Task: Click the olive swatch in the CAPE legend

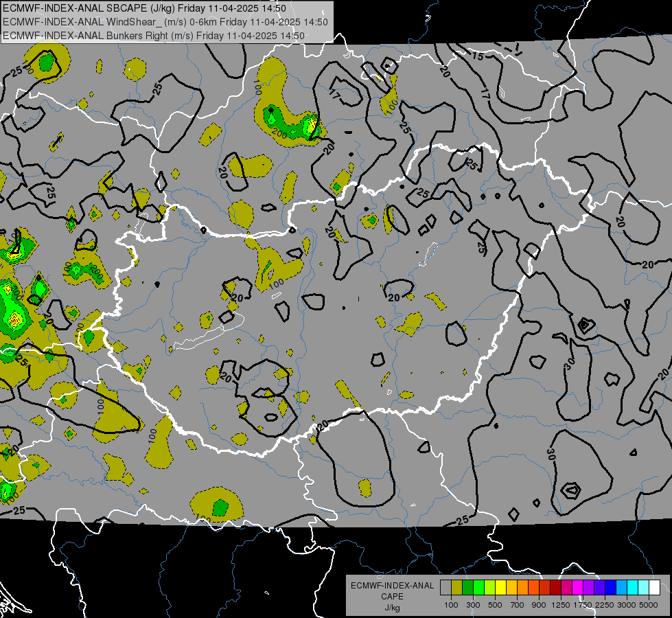Action: pos(457,587)
